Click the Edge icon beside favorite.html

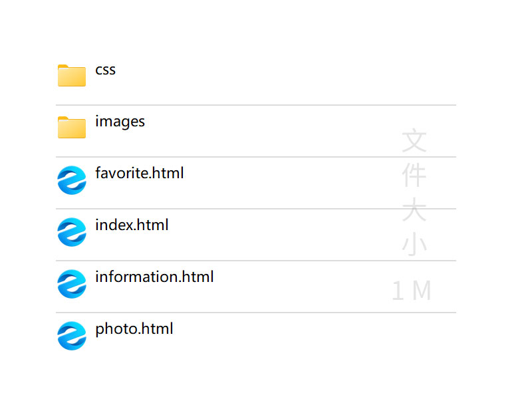tap(72, 180)
